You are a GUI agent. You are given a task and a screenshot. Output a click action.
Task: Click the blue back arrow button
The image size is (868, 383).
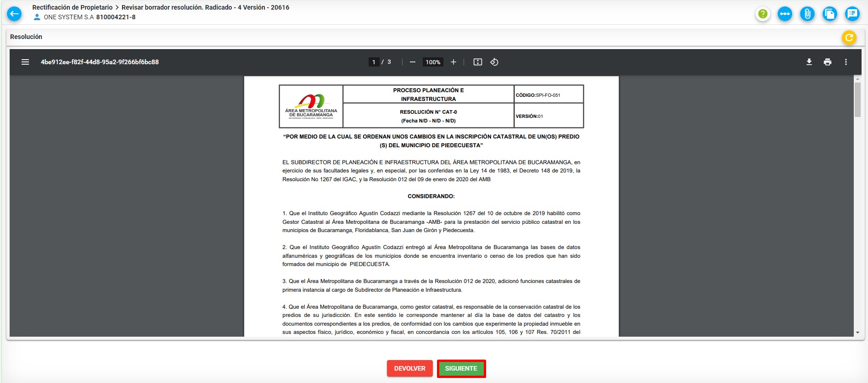tap(14, 14)
